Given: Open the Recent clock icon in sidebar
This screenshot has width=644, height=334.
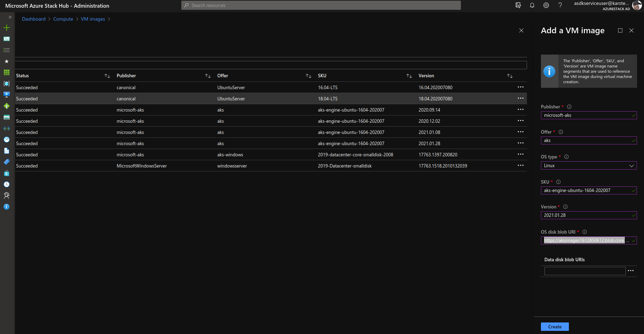Looking at the screenshot, I should click(x=6, y=184).
